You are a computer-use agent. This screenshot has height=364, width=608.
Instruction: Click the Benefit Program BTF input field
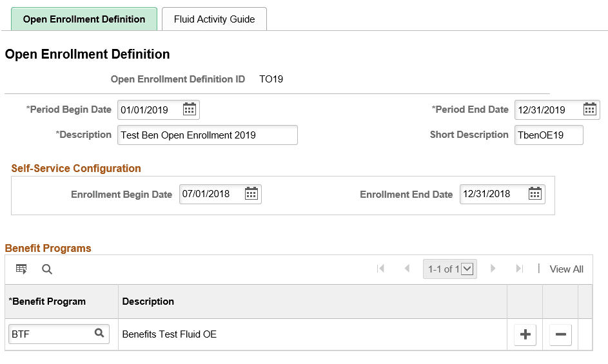52,334
